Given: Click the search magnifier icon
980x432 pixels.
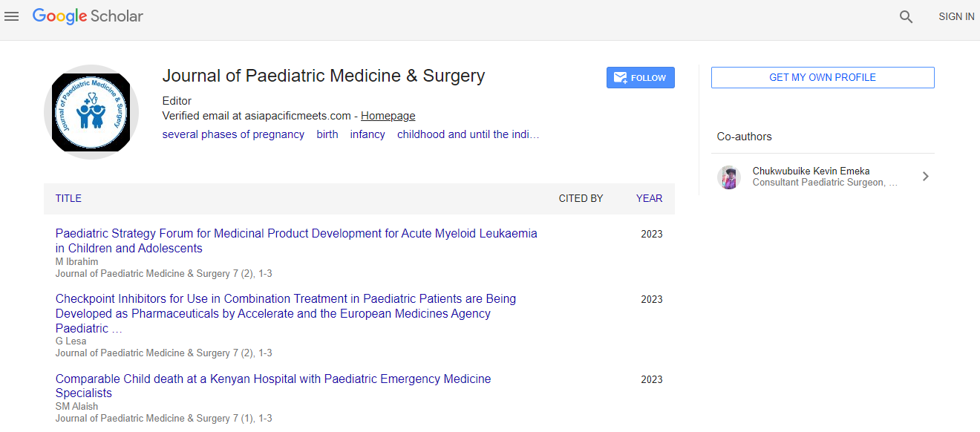Looking at the screenshot, I should coord(906,16).
